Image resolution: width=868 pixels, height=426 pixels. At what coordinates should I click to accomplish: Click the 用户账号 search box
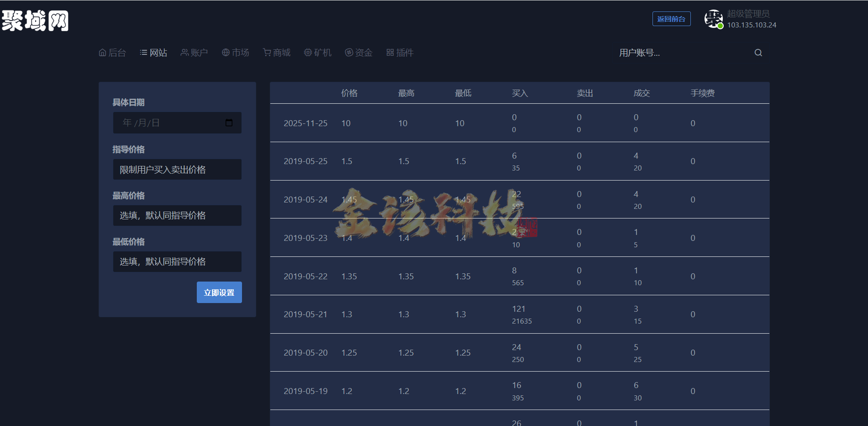(x=662, y=53)
